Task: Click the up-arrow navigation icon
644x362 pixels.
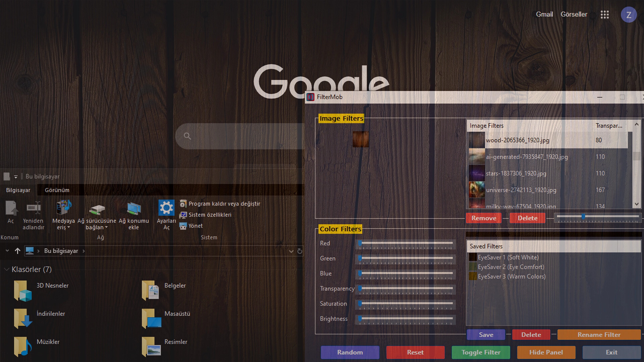Action: [x=17, y=251]
